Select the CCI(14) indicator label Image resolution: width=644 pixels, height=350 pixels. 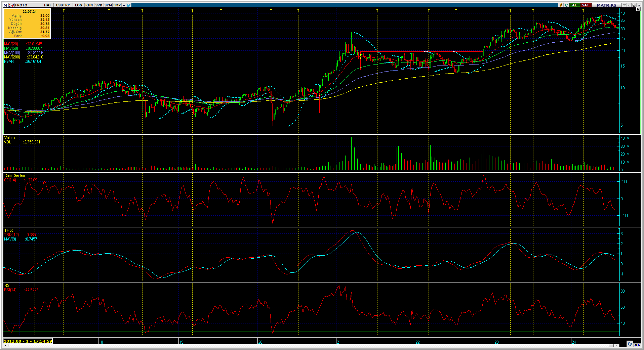click(10, 180)
